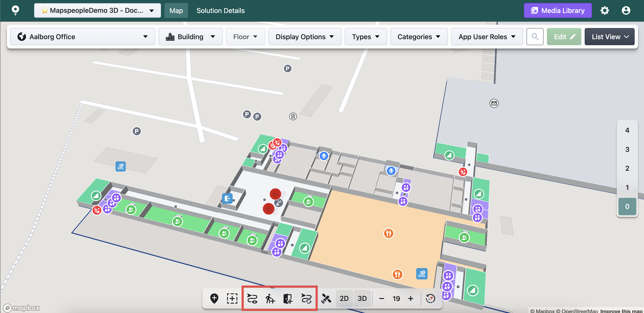Expand the Aalborg Office venue dropdown

pyautogui.click(x=83, y=37)
